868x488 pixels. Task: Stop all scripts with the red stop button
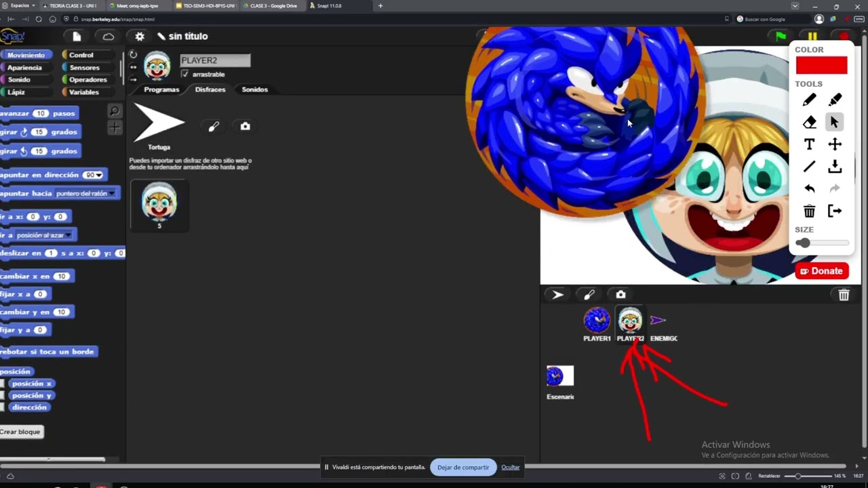tap(844, 37)
